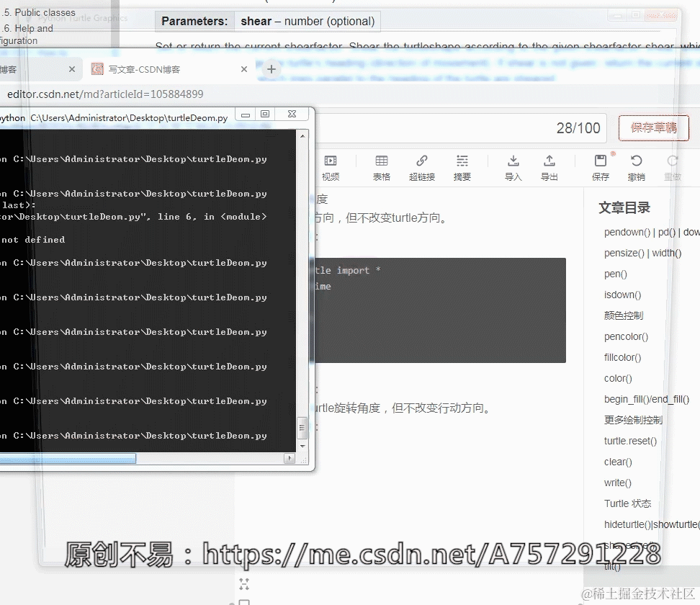Go to begin_fill()/end_fill() outline entry
This screenshot has height=605, width=700.
click(647, 399)
